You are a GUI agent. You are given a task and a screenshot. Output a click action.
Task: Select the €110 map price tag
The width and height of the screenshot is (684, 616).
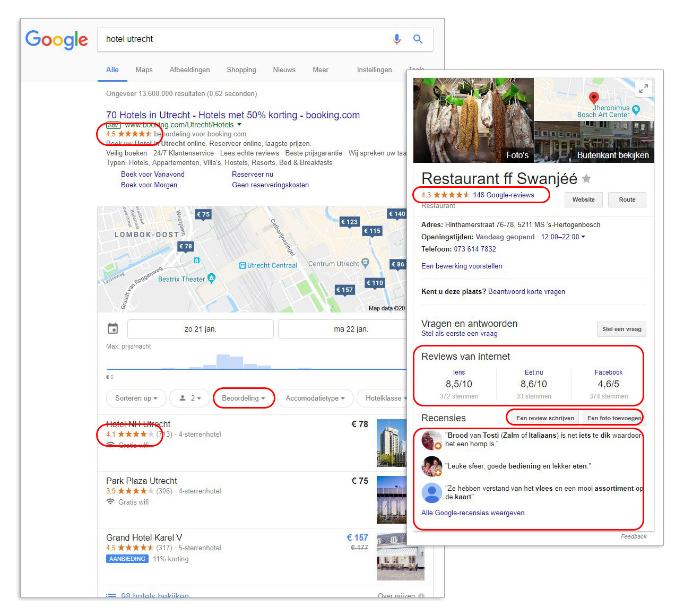(375, 283)
